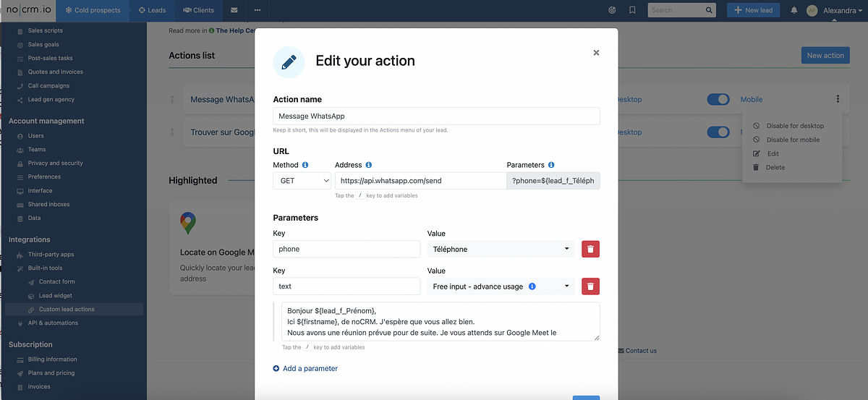Open the email envelope tab icon
The height and width of the screenshot is (400, 868).
click(234, 10)
